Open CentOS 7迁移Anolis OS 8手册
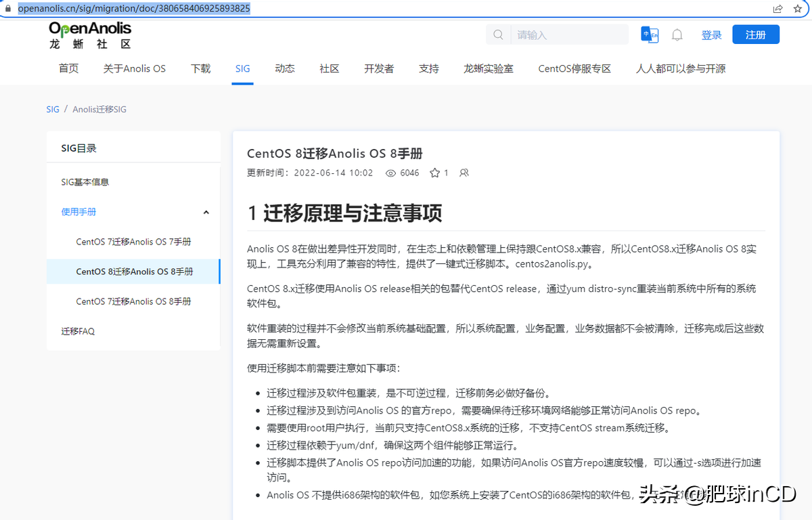The width and height of the screenshot is (812, 520). [x=133, y=301]
